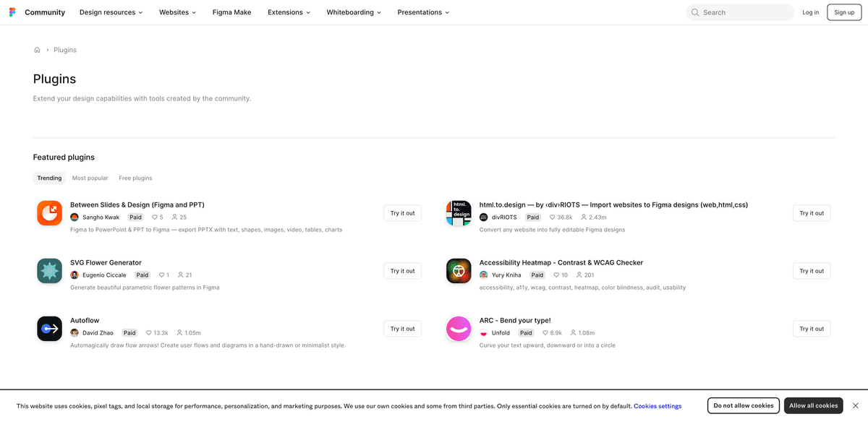Click author name Sangho Kwak
Image resolution: width=868 pixels, height=422 pixels.
click(101, 218)
